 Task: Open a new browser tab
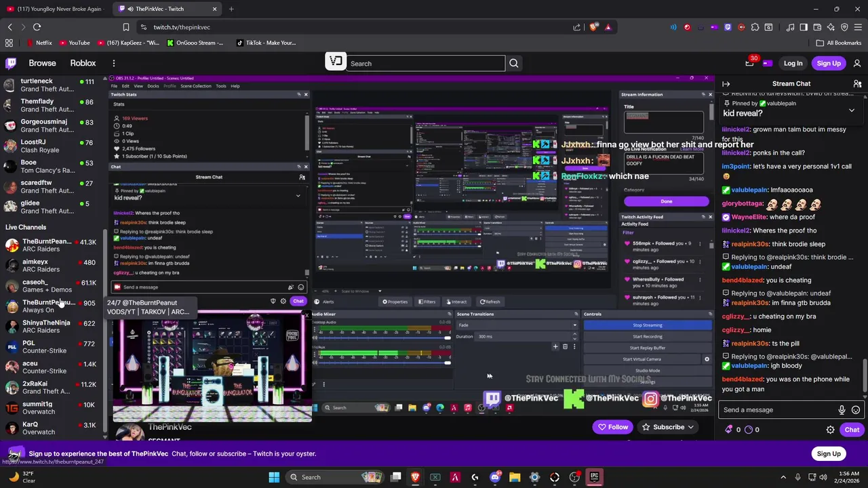(231, 9)
